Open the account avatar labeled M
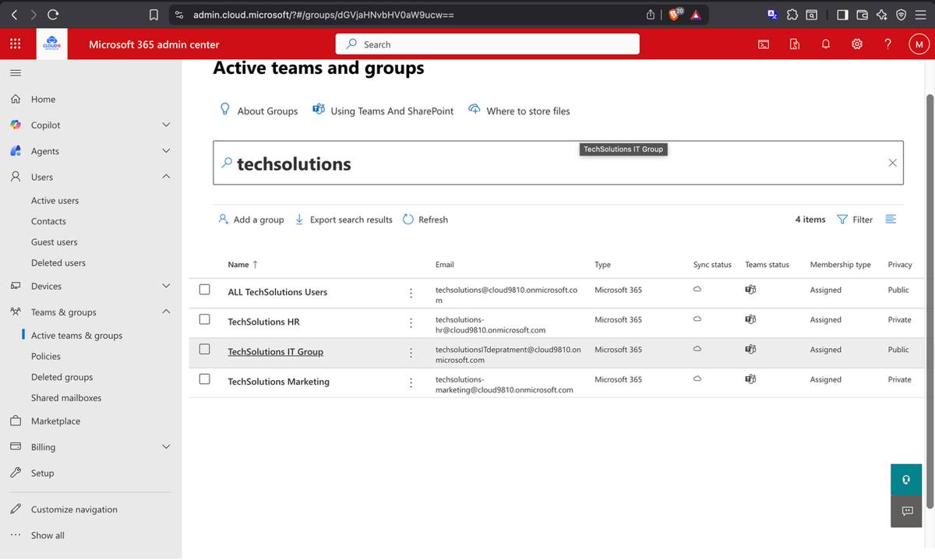Image resolution: width=935 pixels, height=560 pixels. click(x=919, y=44)
